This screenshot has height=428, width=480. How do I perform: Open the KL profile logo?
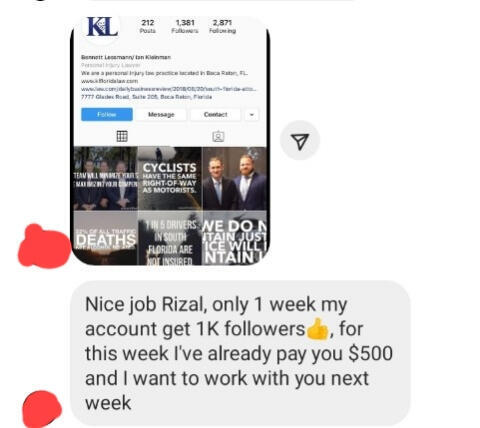[x=103, y=27]
